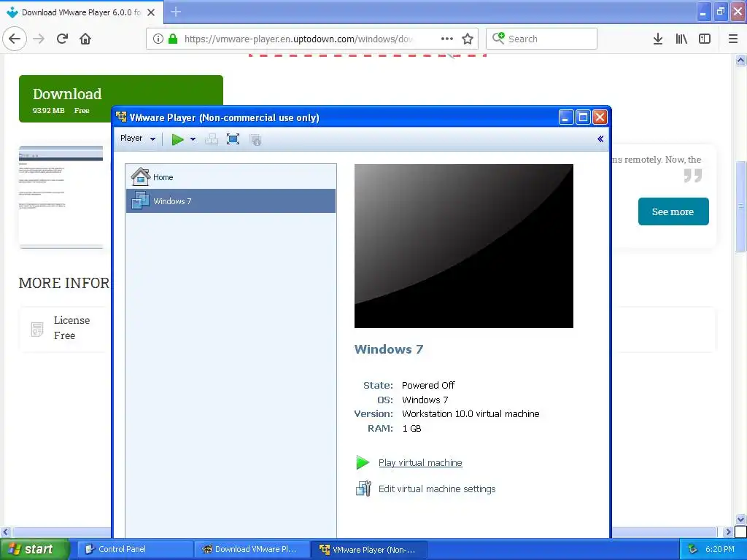Close the Download VMware Player tab

click(x=151, y=12)
